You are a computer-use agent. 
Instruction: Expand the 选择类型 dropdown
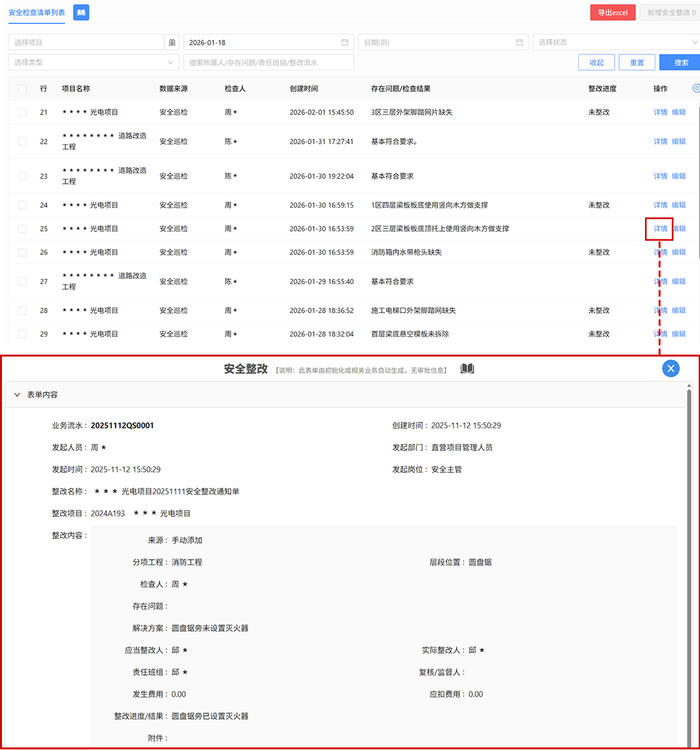pos(94,63)
